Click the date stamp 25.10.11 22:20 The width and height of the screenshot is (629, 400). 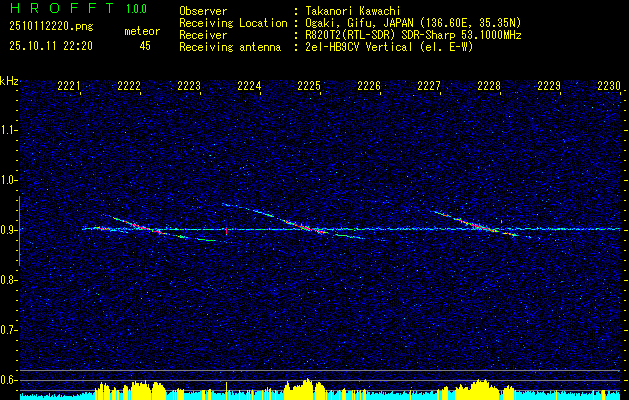point(51,46)
